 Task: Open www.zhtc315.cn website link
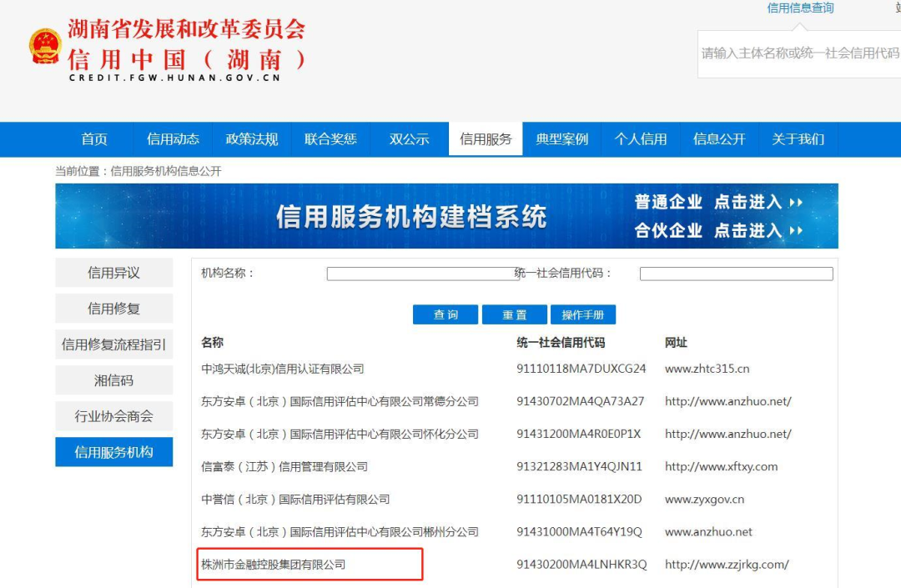[x=707, y=369]
